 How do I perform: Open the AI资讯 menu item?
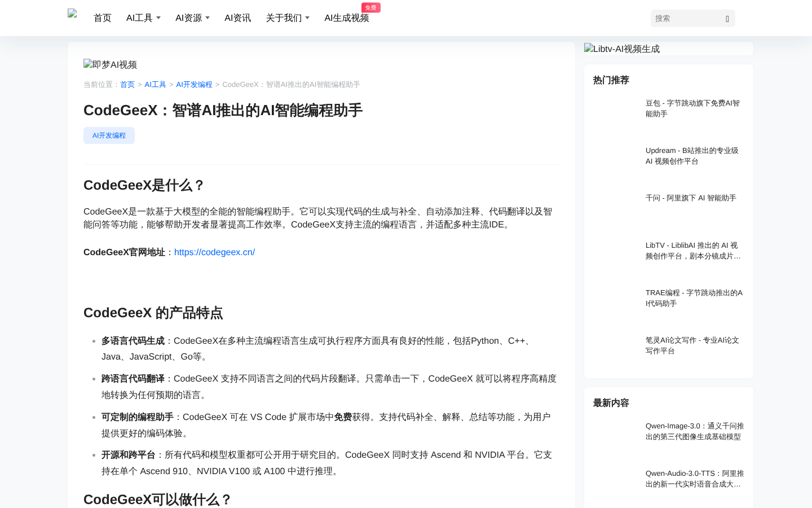(x=237, y=18)
